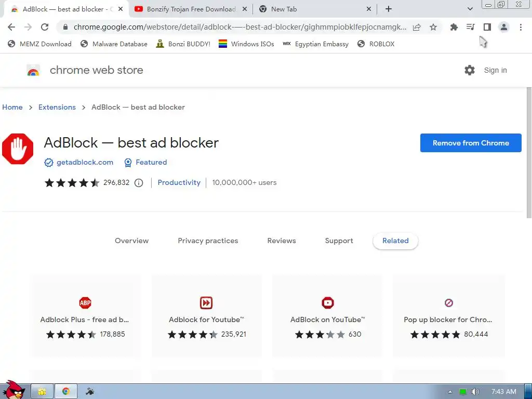Open the media control icon in the toolbar
This screenshot has height=399, width=532.
[471, 27]
